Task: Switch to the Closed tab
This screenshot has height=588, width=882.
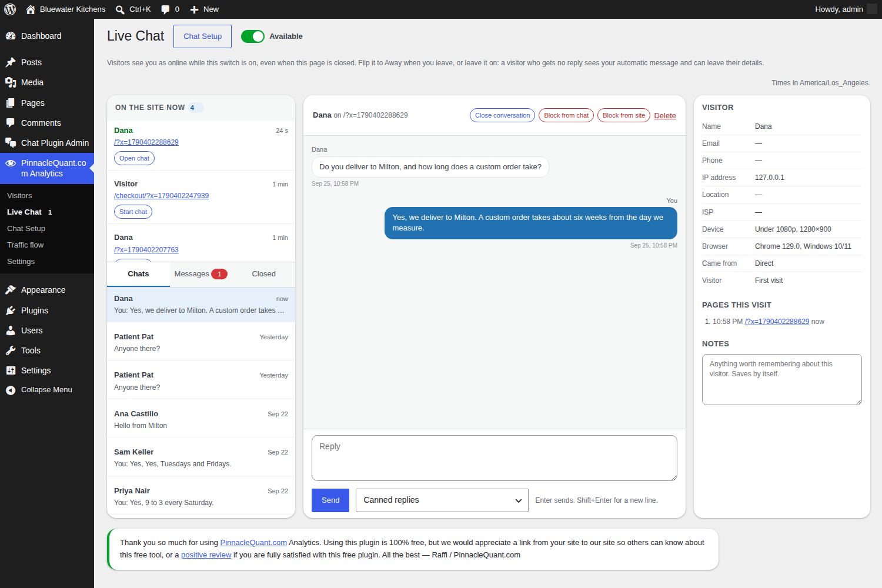Action: point(263,274)
